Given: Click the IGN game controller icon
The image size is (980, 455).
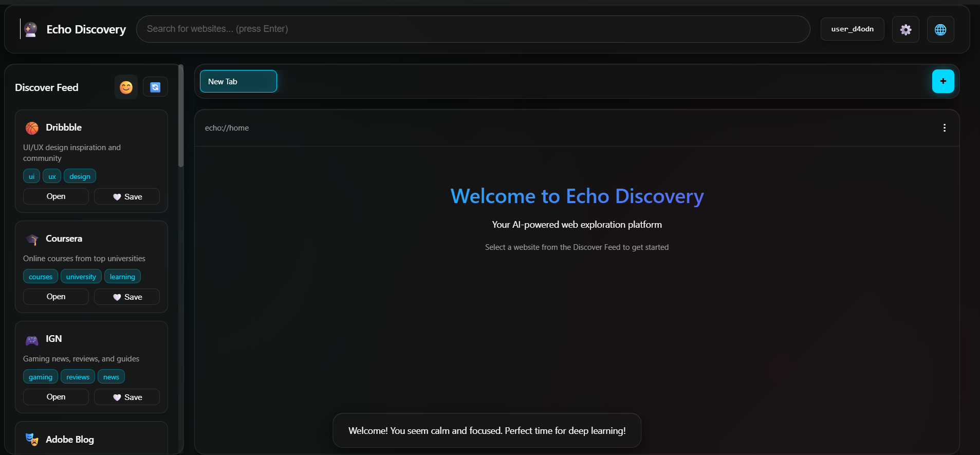Looking at the screenshot, I should click(x=32, y=339).
